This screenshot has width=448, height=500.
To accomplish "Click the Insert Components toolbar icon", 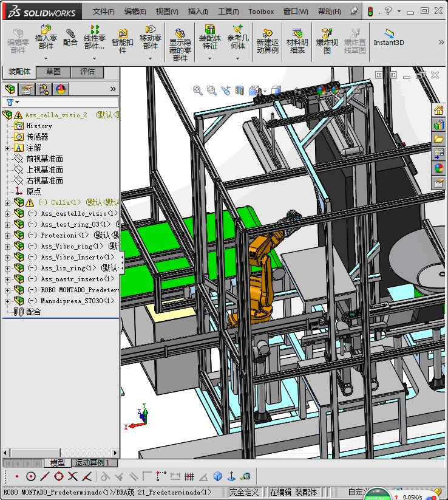I will (46, 37).
